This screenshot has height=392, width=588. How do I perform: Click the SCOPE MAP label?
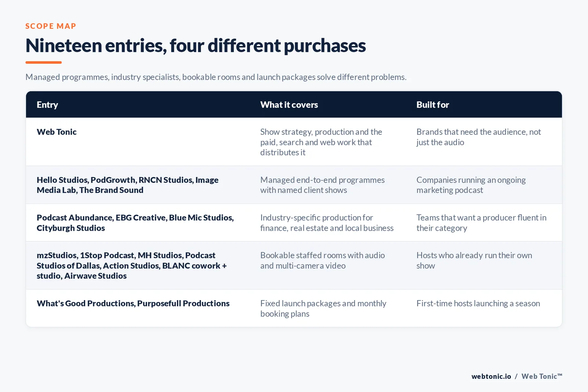(x=51, y=26)
